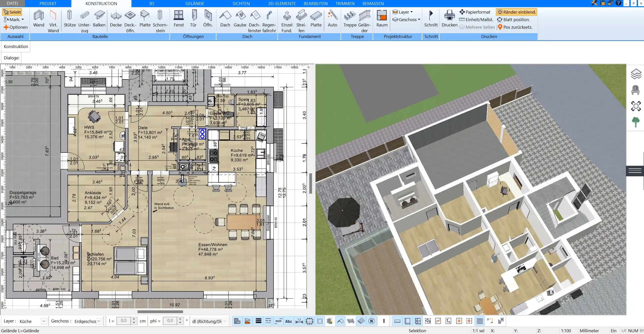Increase the phi angle stepper
This screenshot has width=644, height=334.
180,319
